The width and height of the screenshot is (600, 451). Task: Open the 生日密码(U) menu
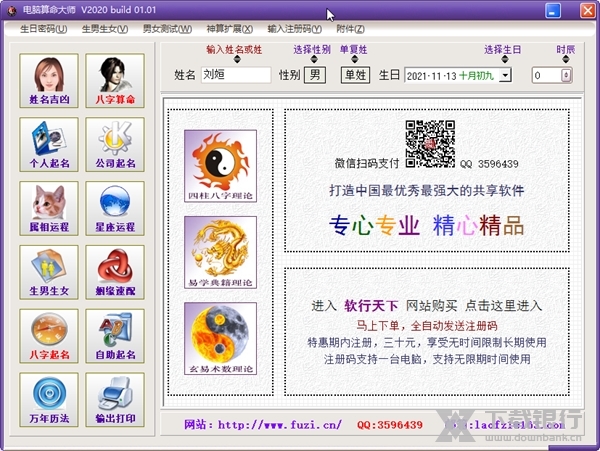(x=44, y=29)
